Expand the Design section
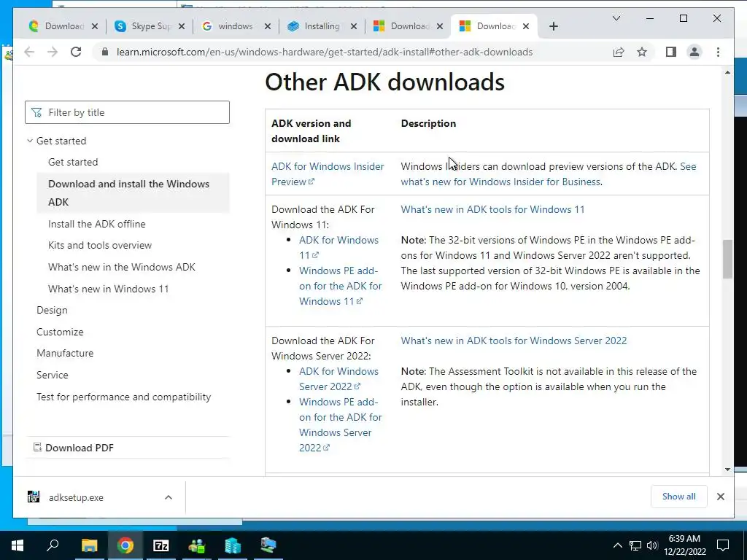Screen dimensions: 747x560 (52, 310)
